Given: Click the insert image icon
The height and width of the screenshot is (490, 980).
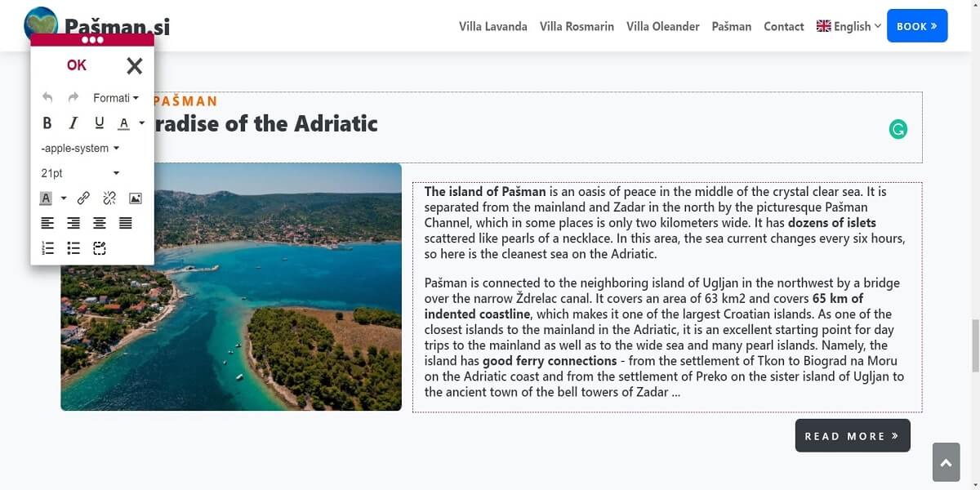Looking at the screenshot, I should click(x=136, y=198).
